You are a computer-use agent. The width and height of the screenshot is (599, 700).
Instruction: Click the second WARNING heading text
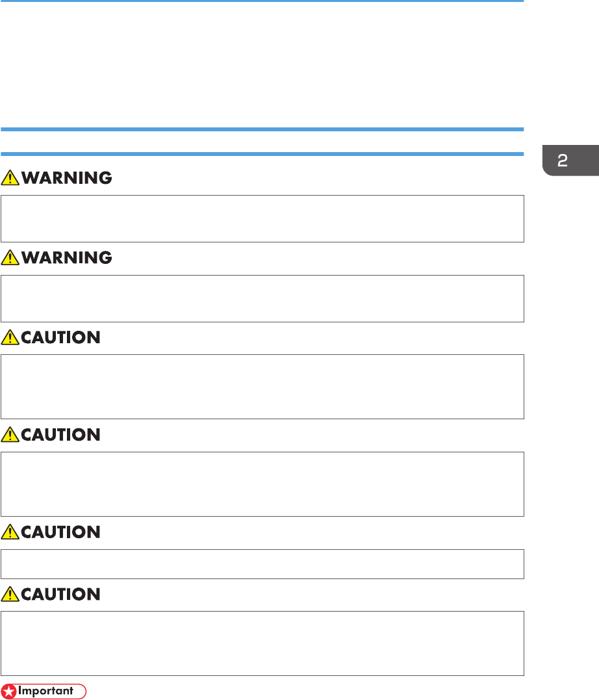pos(66,257)
